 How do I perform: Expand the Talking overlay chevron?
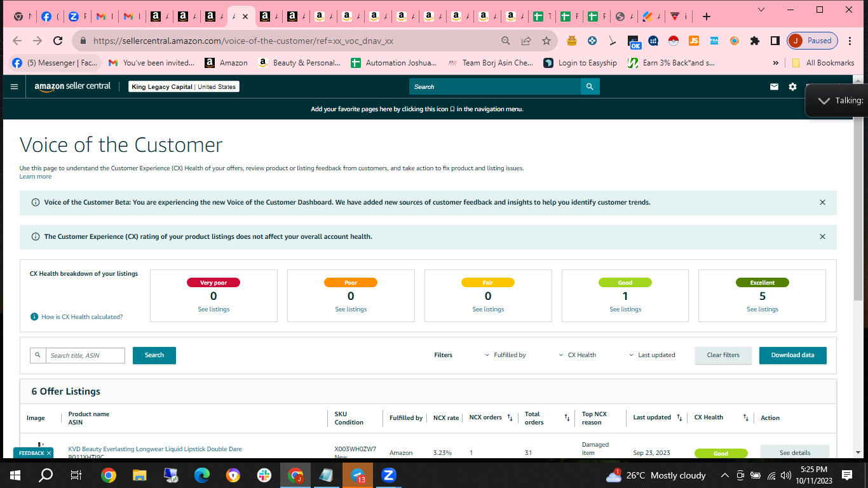[824, 101]
